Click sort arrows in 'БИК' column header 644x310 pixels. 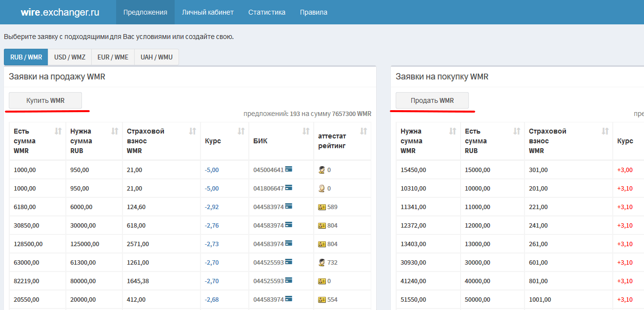click(306, 131)
